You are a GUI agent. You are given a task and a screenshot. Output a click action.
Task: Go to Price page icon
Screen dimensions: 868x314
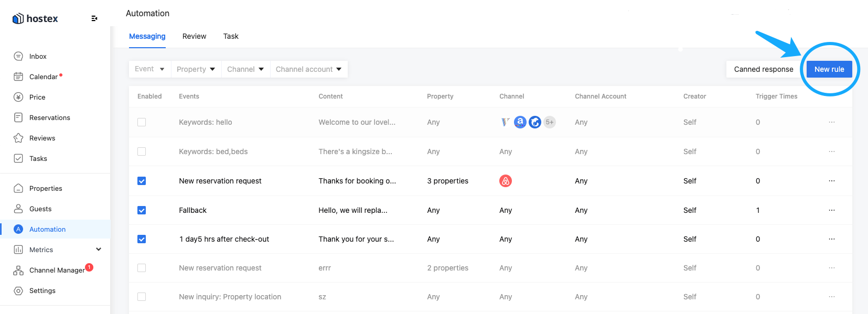coord(18,97)
